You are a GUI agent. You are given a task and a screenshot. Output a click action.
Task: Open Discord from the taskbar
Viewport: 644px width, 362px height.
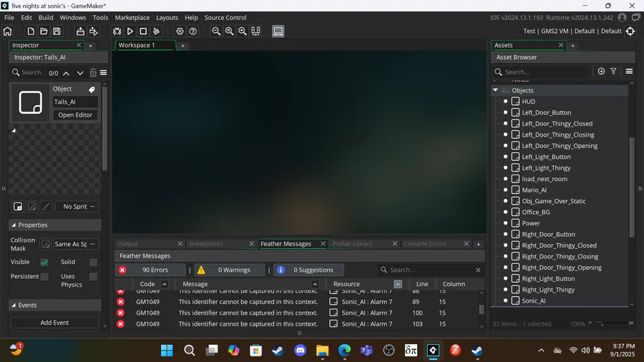tap(301, 350)
